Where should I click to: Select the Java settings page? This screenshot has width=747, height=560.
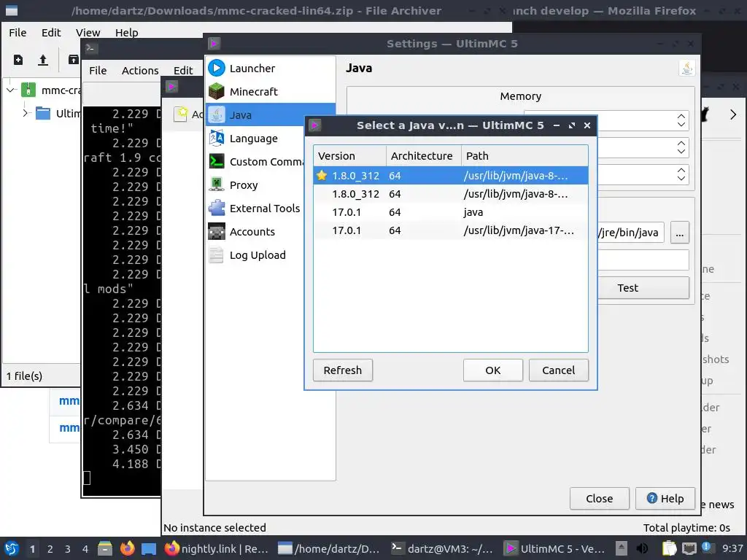point(270,114)
